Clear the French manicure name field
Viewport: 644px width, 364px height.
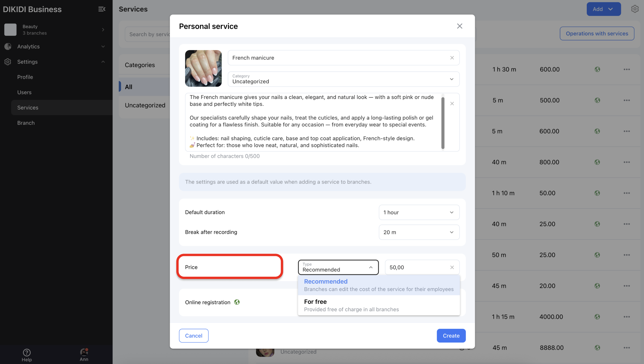click(x=452, y=58)
